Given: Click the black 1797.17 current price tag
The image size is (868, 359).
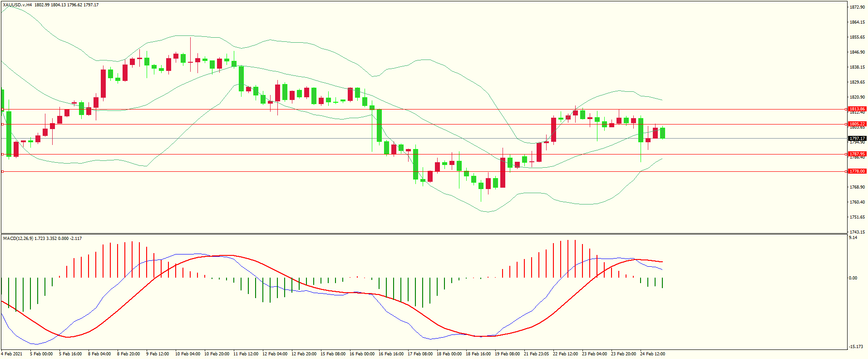Looking at the screenshot, I should (858, 139).
